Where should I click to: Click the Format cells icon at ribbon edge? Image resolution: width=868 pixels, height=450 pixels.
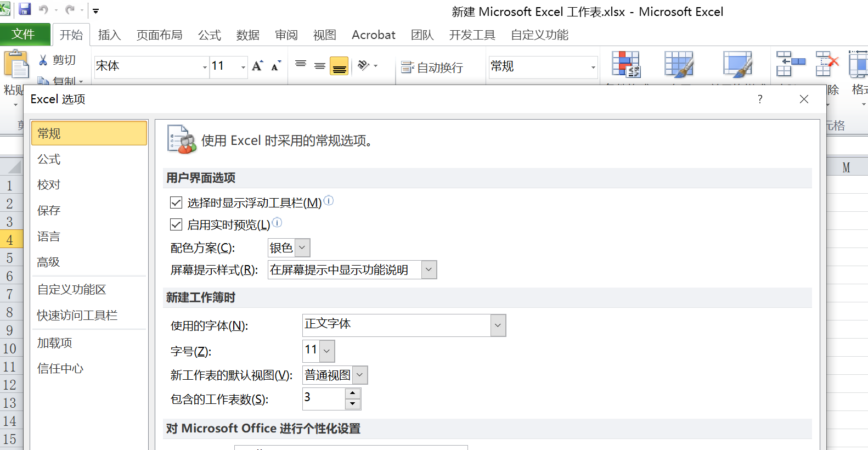(859, 64)
